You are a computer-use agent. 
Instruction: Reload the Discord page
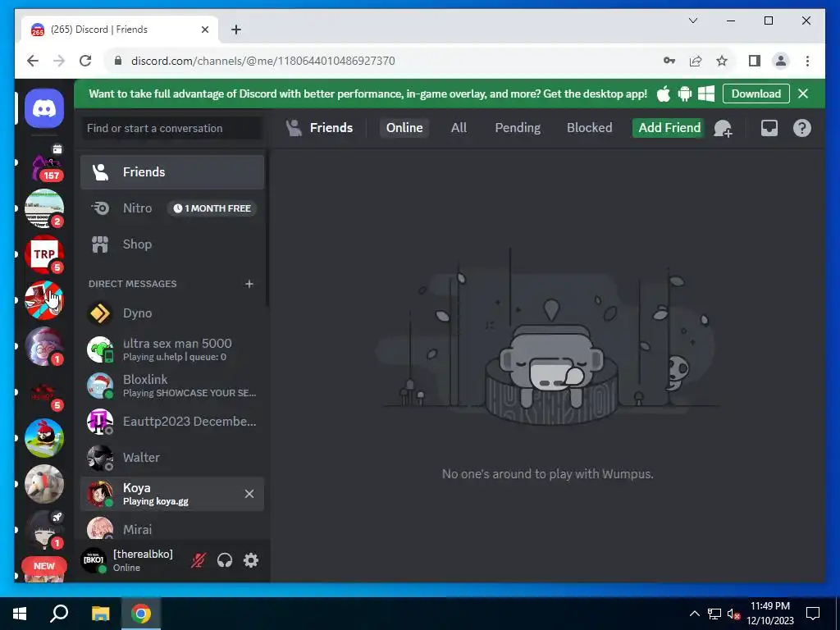pyautogui.click(x=85, y=61)
